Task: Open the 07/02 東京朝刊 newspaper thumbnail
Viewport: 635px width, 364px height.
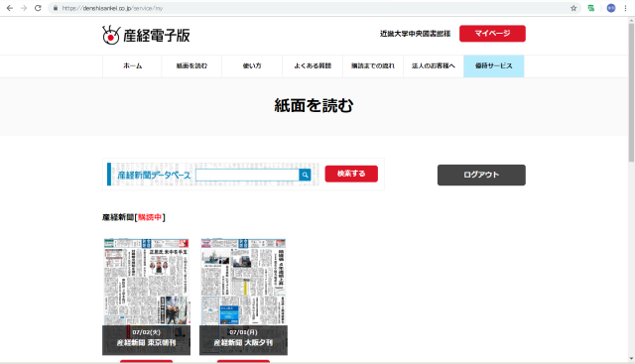Action: (x=146, y=297)
